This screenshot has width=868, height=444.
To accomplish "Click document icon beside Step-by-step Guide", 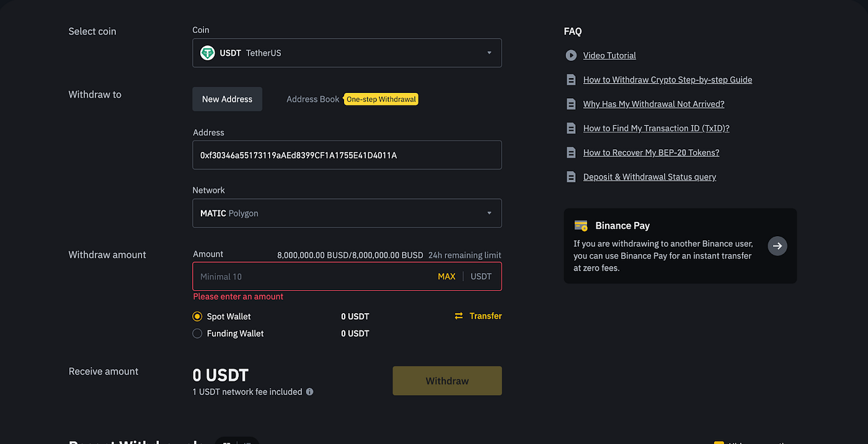I will coord(571,80).
